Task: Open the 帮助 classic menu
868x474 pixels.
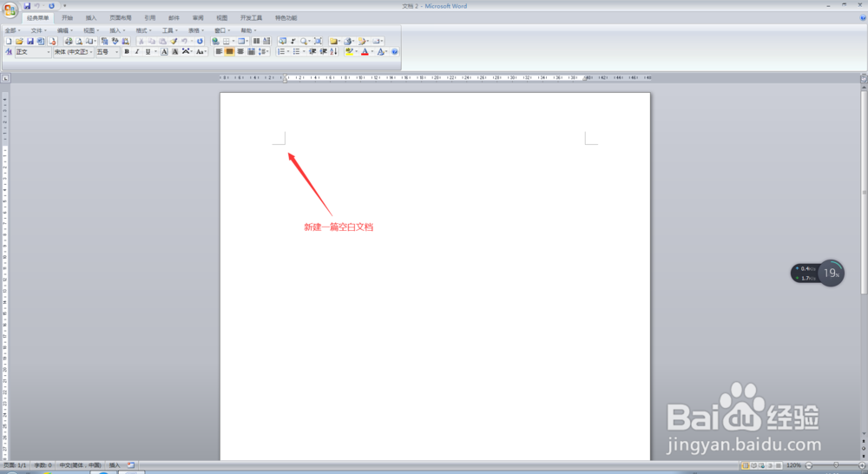Action: point(248,30)
